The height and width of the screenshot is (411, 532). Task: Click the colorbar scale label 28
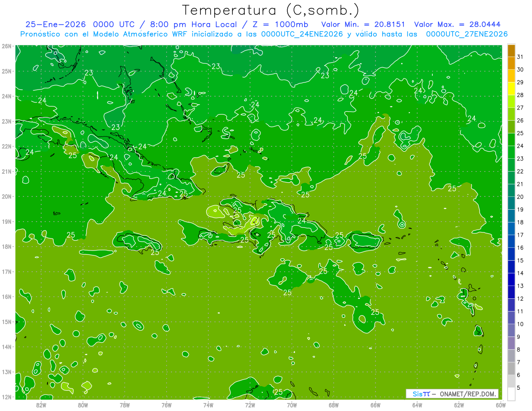[520, 95]
